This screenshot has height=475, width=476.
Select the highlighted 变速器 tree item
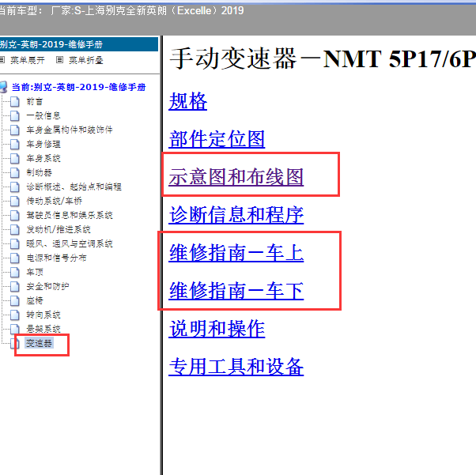(x=39, y=343)
